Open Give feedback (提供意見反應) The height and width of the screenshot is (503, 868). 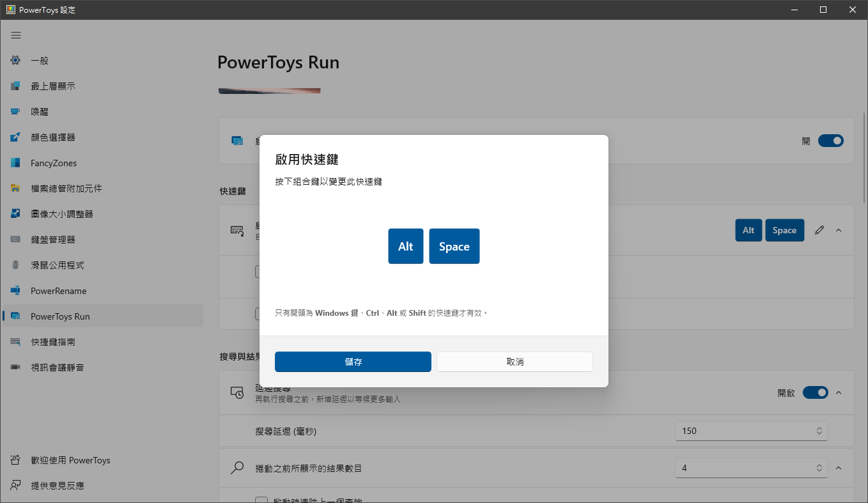click(103, 486)
